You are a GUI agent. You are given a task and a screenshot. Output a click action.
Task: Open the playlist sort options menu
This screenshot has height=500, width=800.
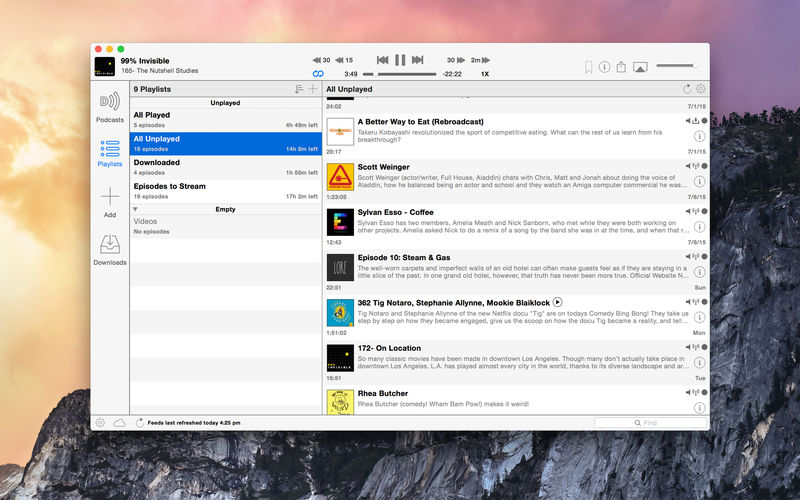298,89
